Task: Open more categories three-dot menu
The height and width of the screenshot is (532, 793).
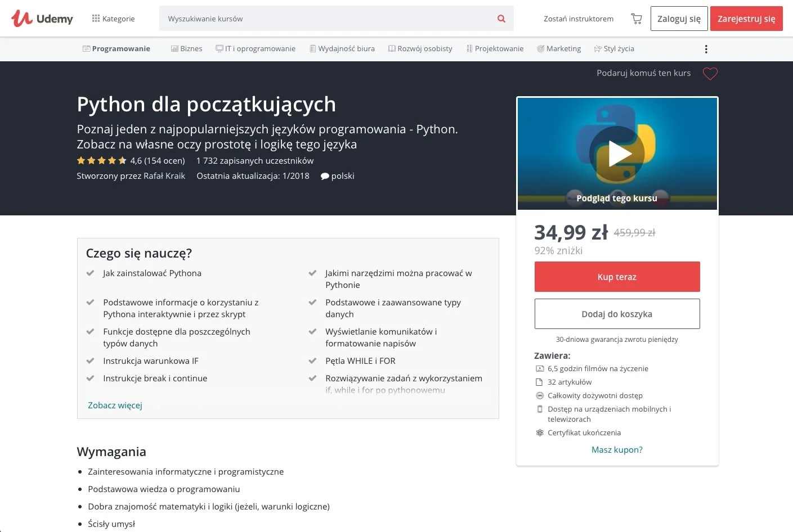Action: [x=706, y=49]
